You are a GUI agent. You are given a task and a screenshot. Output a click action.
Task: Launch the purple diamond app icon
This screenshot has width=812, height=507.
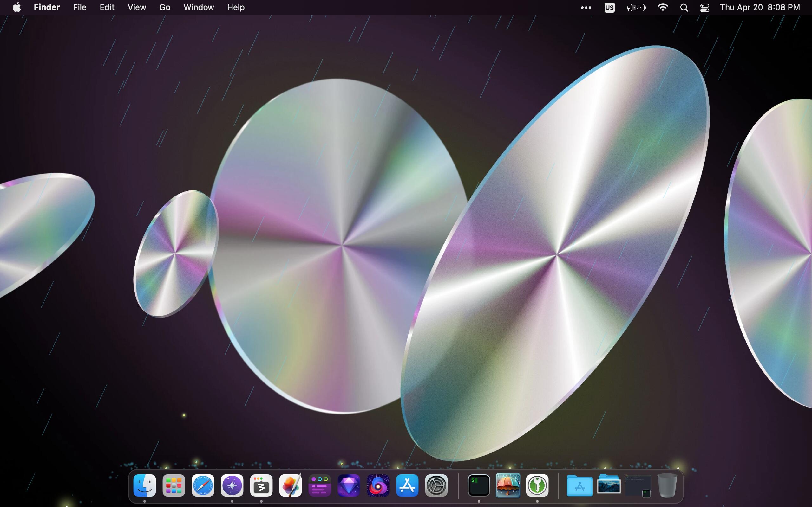coord(349,485)
